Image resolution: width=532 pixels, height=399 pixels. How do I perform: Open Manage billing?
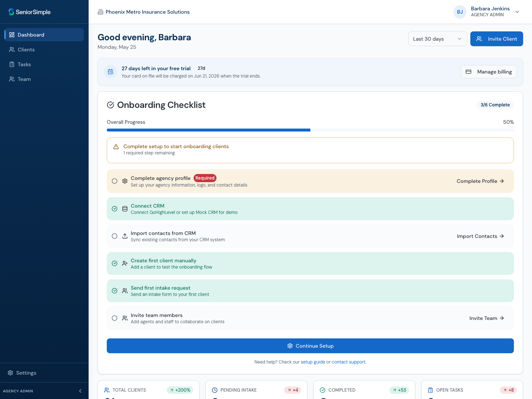[x=489, y=72]
